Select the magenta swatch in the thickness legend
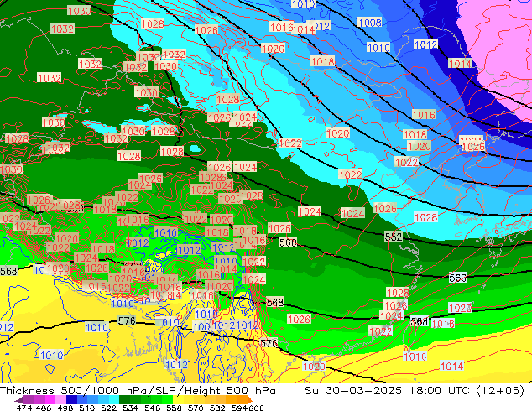This screenshot has height=411, width=532. coord(50,400)
